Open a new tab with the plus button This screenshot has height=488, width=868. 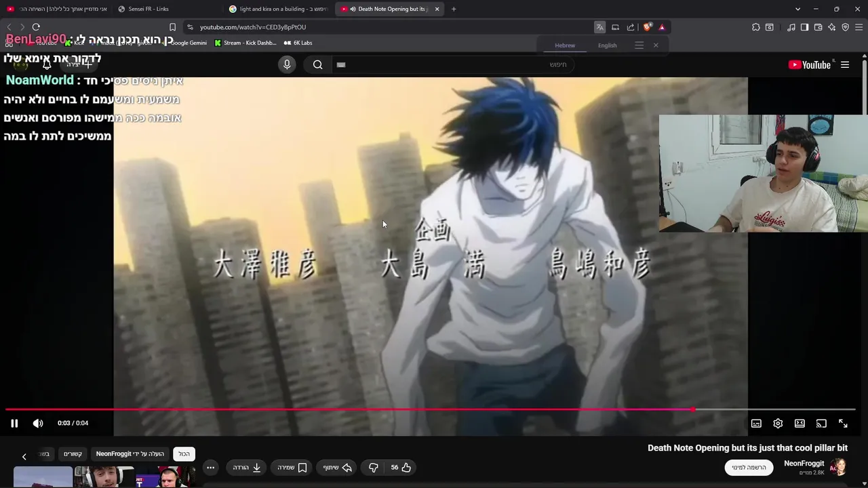[454, 9]
